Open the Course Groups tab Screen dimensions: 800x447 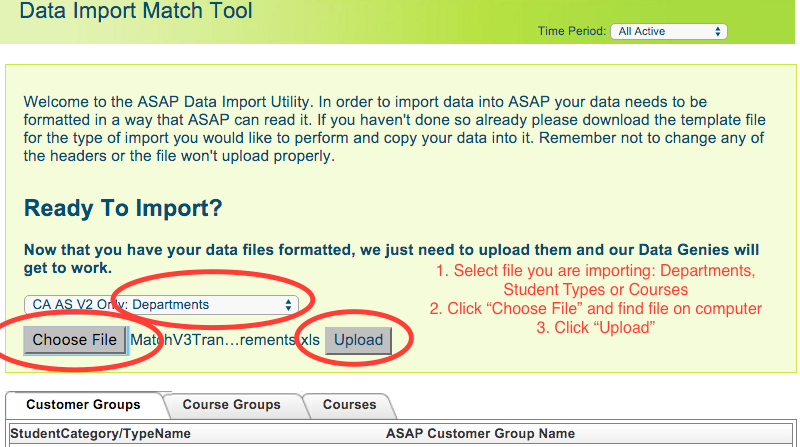[231, 405]
